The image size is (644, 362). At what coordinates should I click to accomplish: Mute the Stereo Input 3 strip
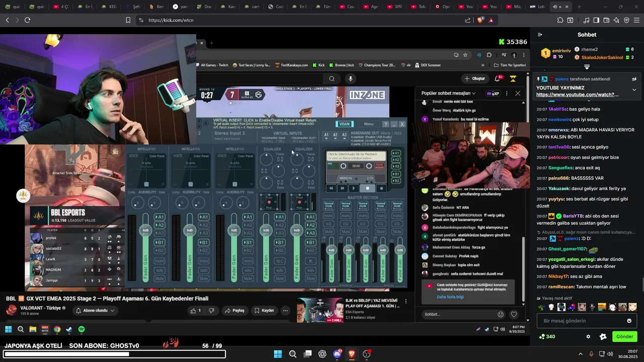248,278
